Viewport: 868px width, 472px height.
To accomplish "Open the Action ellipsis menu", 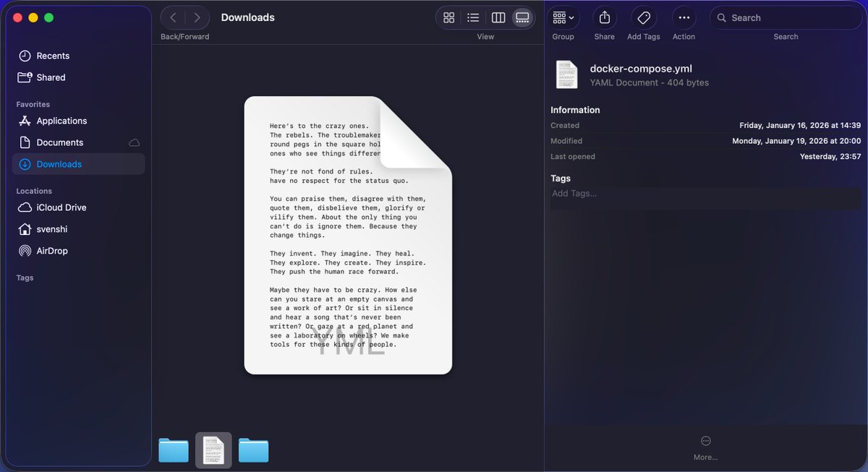I will point(684,18).
